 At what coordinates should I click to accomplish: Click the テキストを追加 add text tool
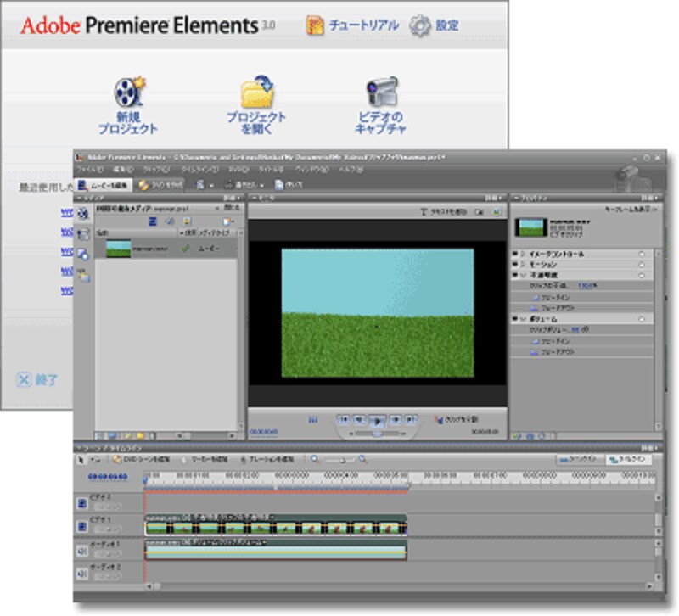click(445, 211)
